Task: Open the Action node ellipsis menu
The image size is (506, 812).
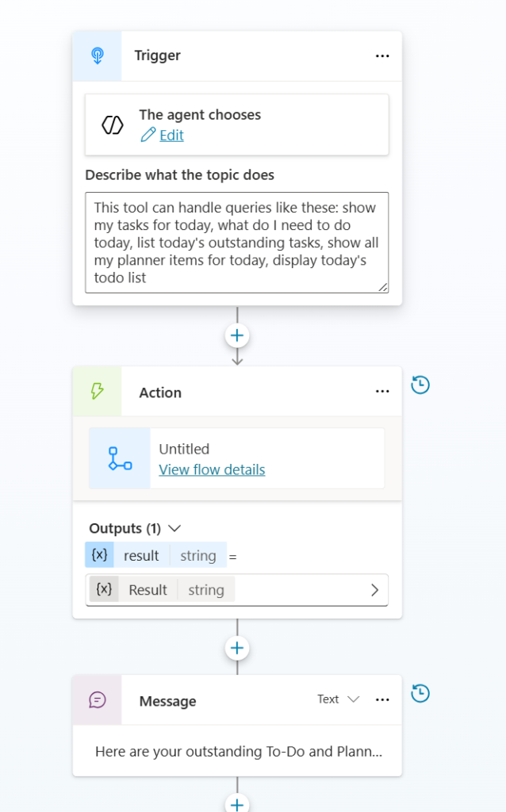Action: coord(382,392)
